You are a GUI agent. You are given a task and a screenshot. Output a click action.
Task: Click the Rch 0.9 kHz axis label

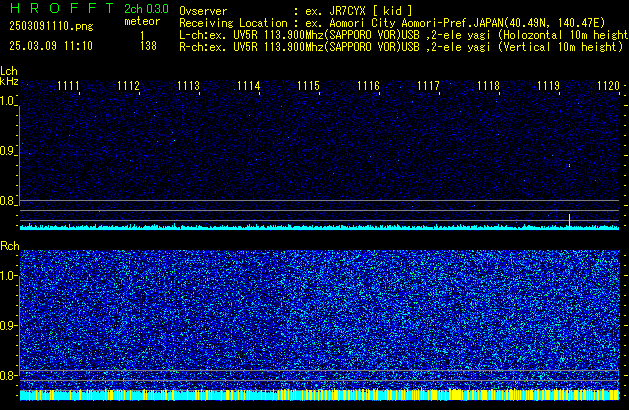tap(8, 326)
